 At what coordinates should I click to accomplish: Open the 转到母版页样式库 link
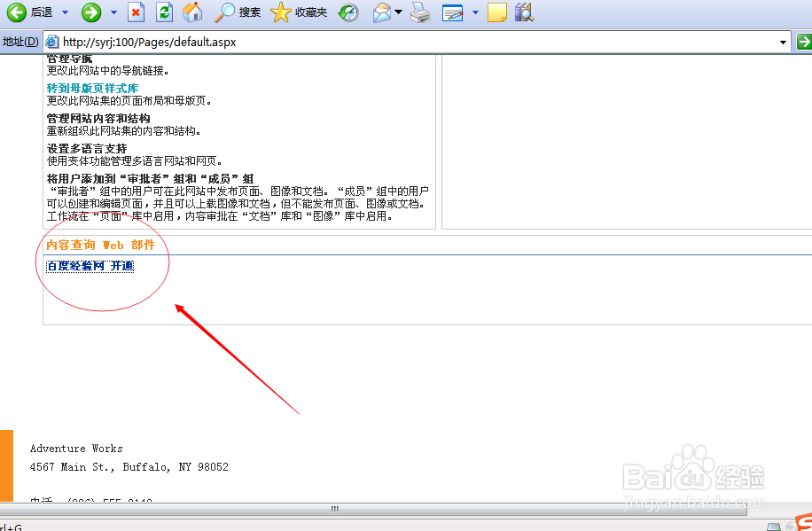(x=93, y=89)
